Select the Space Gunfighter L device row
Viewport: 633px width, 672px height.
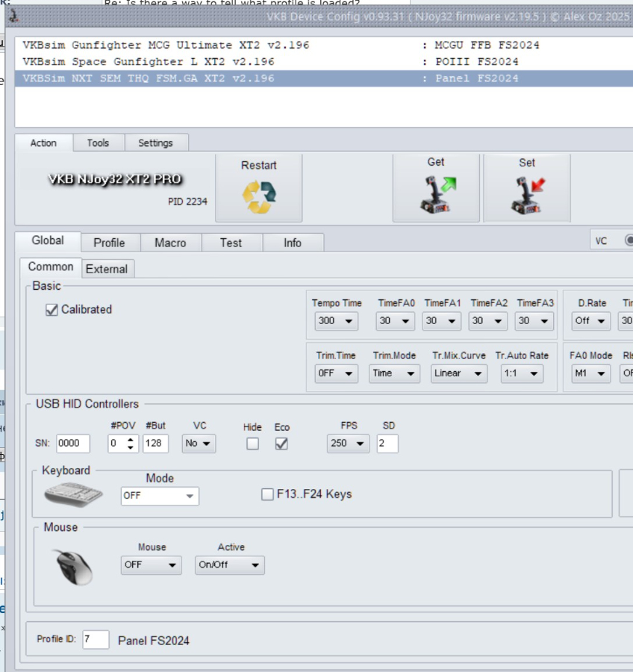tap(324, 62)
